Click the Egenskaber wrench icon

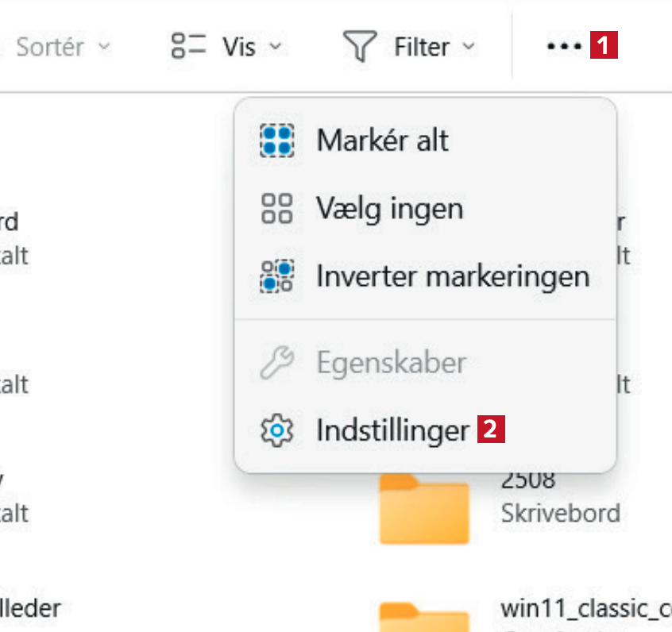[277, 364]
